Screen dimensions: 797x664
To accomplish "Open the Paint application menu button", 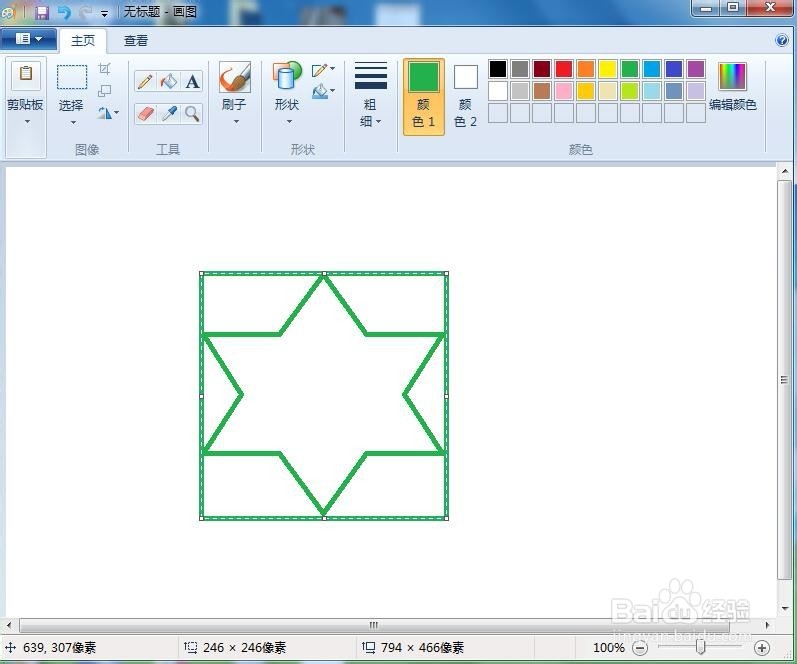I will click(29, 39).
